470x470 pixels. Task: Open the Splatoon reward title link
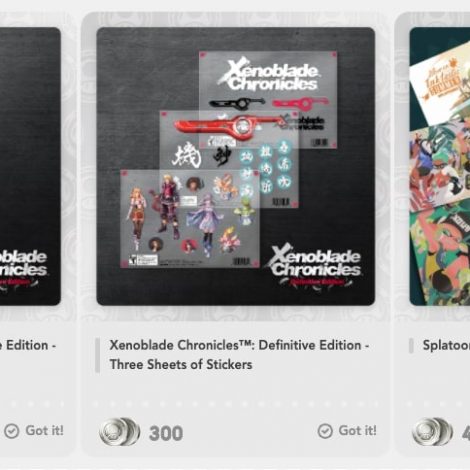point(446,345)
